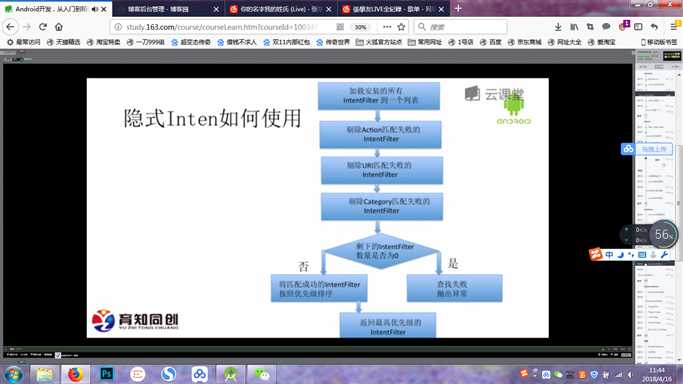Open the chat bubble toolbar icon
Image resolution: width=683 pixels, height=384 pixels.
point(606,27)
